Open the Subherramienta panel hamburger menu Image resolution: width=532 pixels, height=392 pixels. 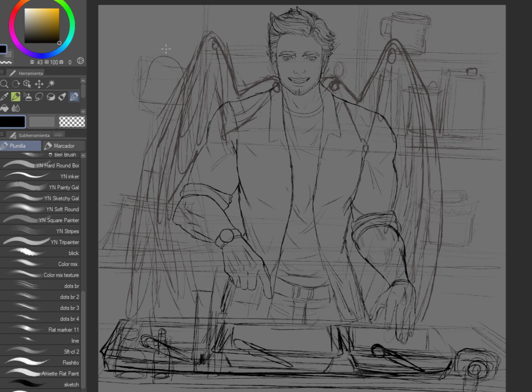2,135
